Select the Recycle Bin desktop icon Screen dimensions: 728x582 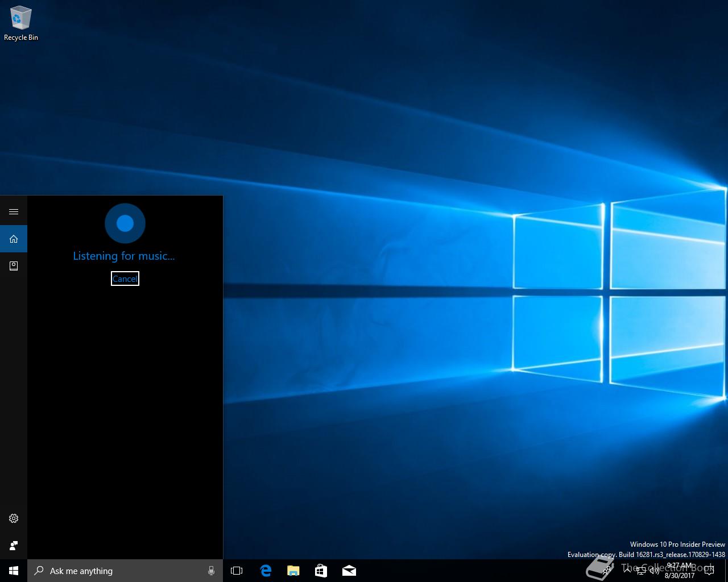21,23
